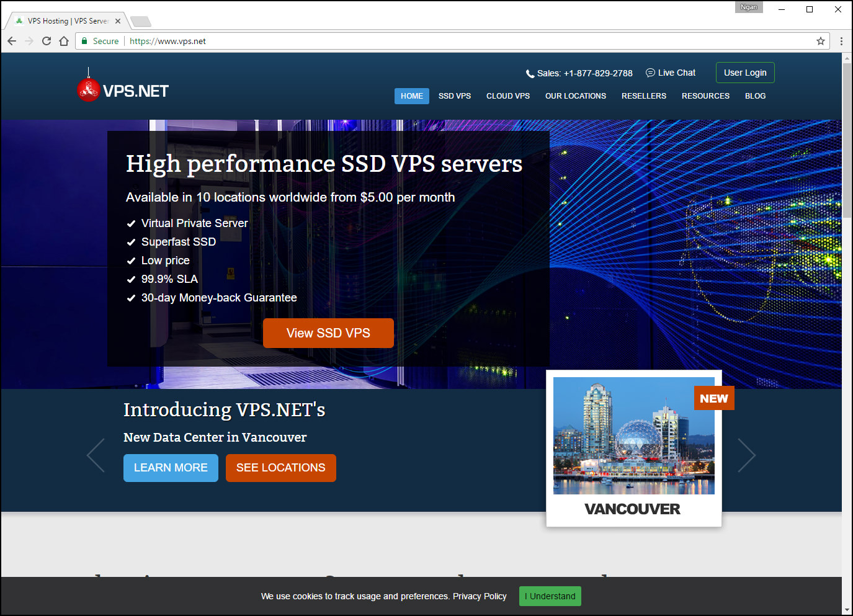This screenshot has width=853, height=616.
Task: Bookmark this page with the star icon
Action: point(821,41)
